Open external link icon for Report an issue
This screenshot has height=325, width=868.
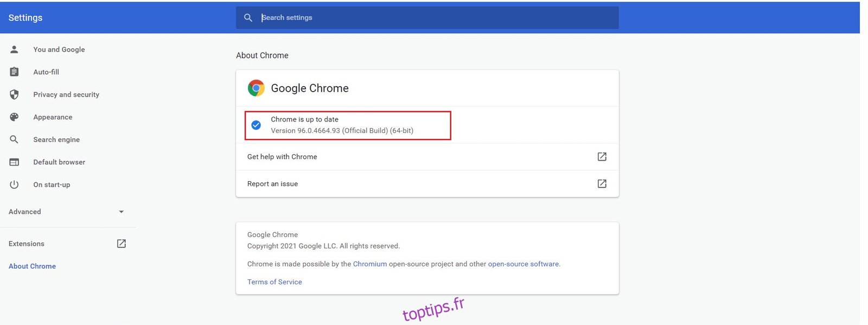(602, 184)
